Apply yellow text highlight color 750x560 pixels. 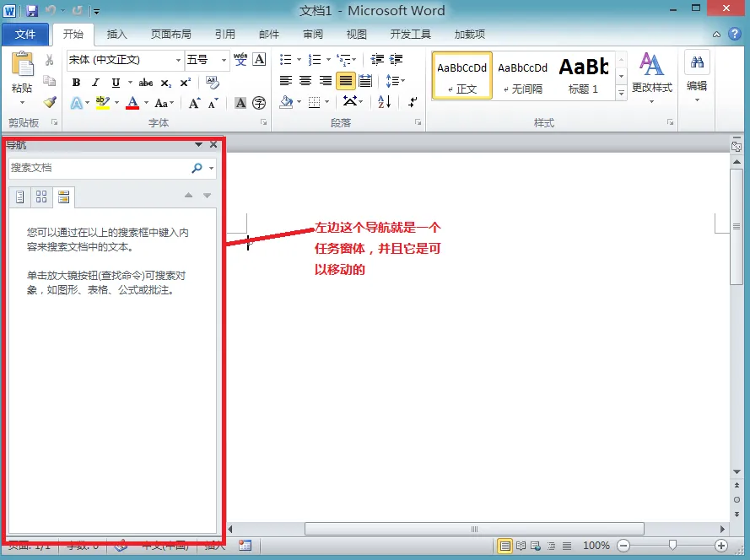(102, 103)
